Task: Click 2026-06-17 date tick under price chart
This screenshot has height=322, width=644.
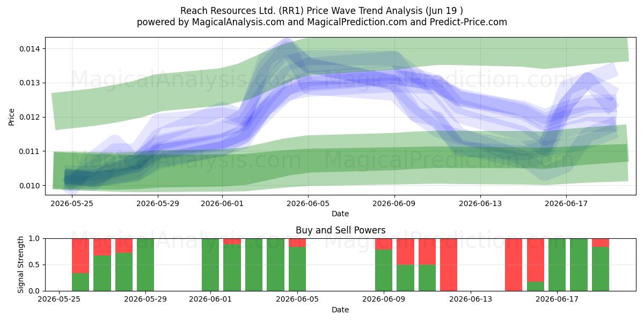Action: pos(566,203)
